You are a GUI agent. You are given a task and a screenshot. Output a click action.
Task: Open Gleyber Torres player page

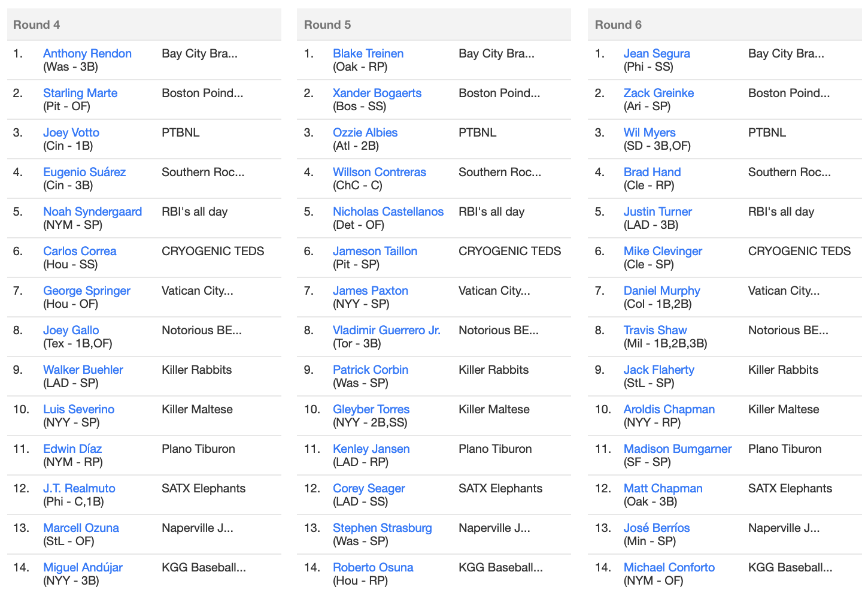pos(371,409)
